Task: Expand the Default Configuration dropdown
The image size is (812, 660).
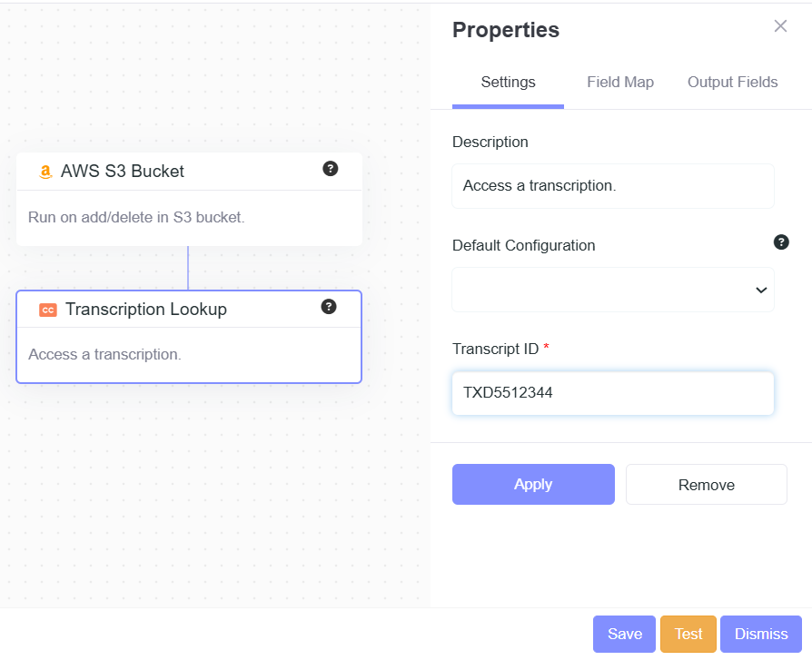Action: pos(613,290)
